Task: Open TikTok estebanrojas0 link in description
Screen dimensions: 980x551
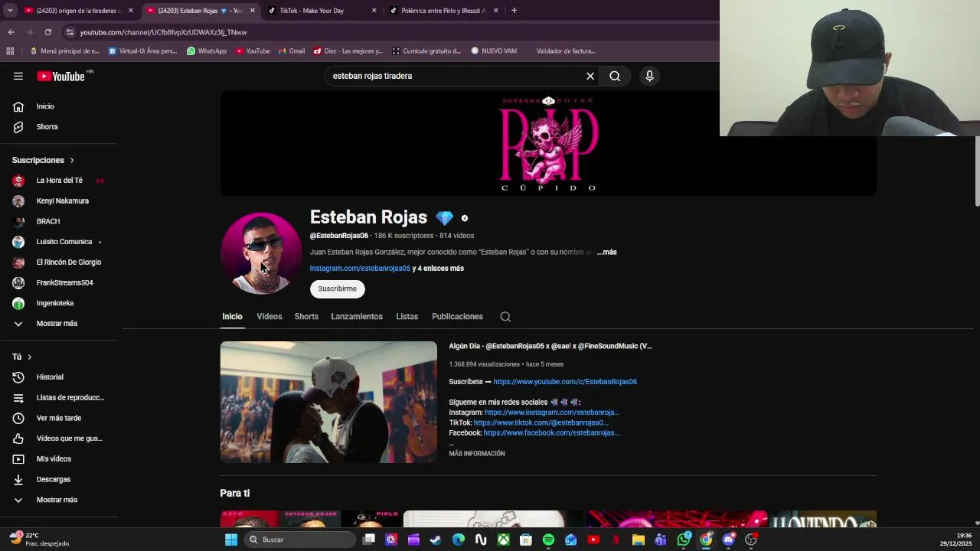Action: (541, 422)
